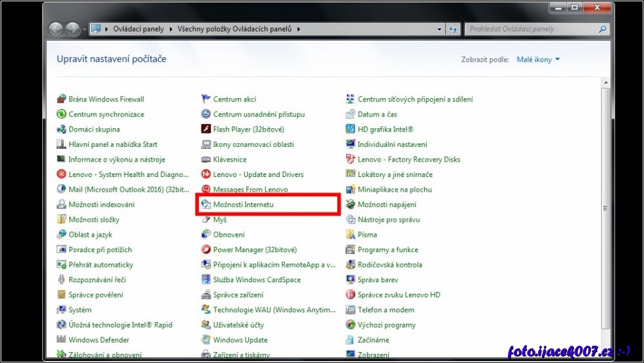The width and height of the screenshot is (644, 363).
Task: Click the Rodičovská kontrola icon
Action: click(350, 265)
